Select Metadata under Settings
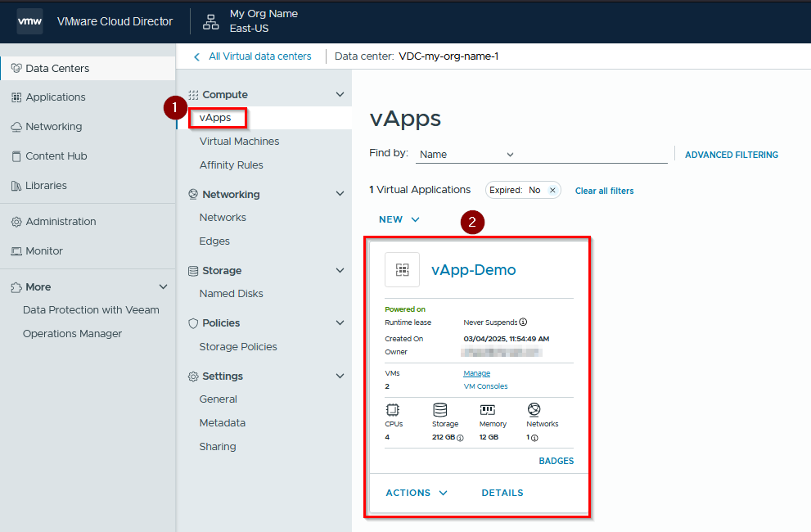Image resolution: width=811 pixels, height=532 pixels. [223, 423]
